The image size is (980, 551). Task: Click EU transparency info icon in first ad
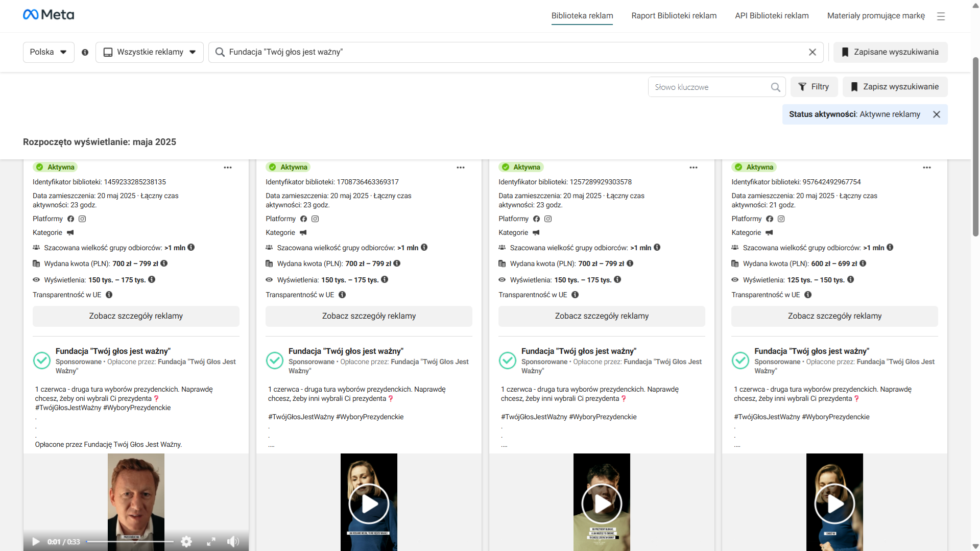coord(109,295)
